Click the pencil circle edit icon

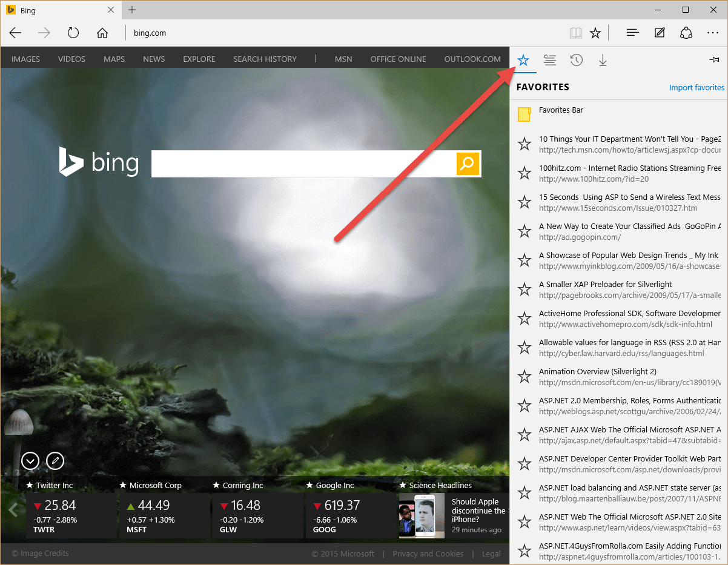point(55,461)
